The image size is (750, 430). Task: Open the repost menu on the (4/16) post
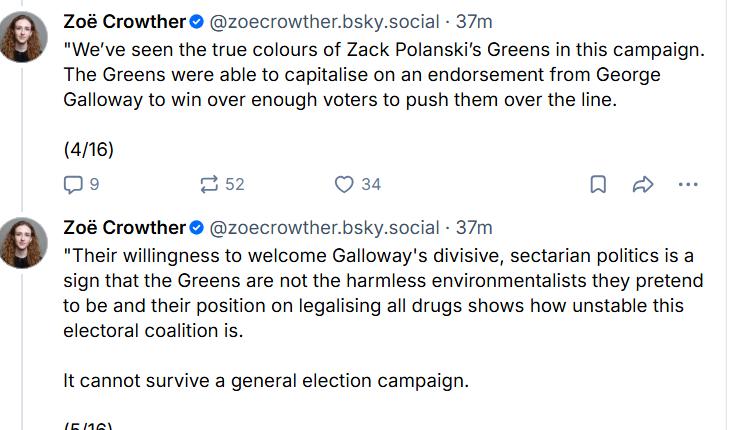coord(209,184)
